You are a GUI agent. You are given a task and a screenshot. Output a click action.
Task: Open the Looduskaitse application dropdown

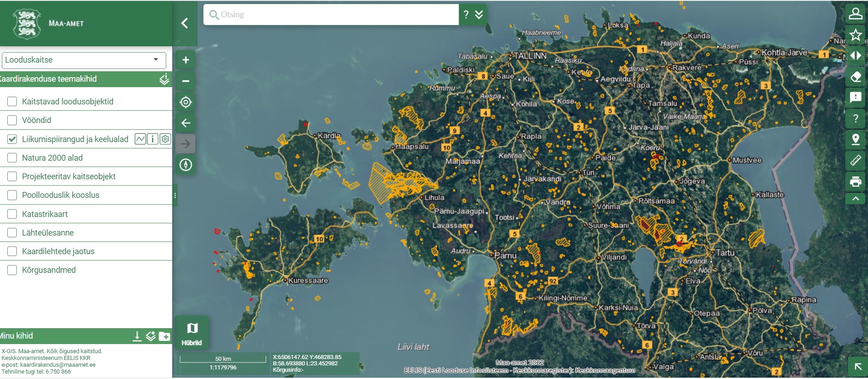pos(84,60)
